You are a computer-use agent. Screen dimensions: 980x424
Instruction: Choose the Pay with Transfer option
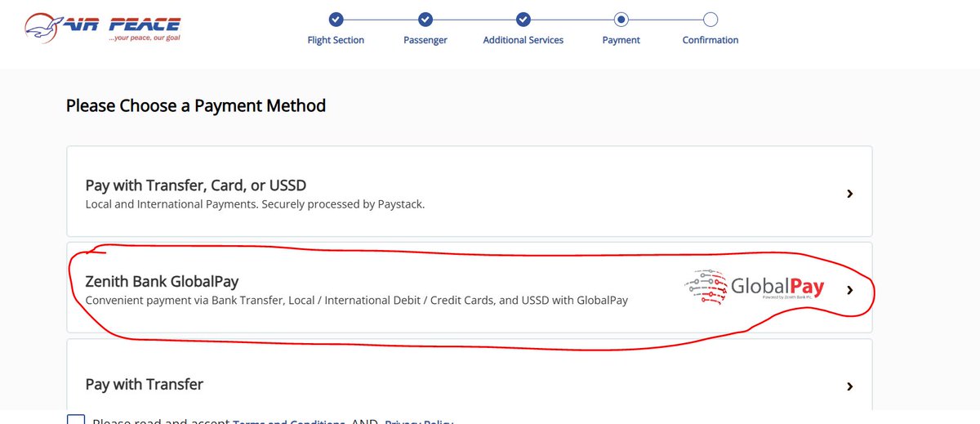click(x=470, y=376)
